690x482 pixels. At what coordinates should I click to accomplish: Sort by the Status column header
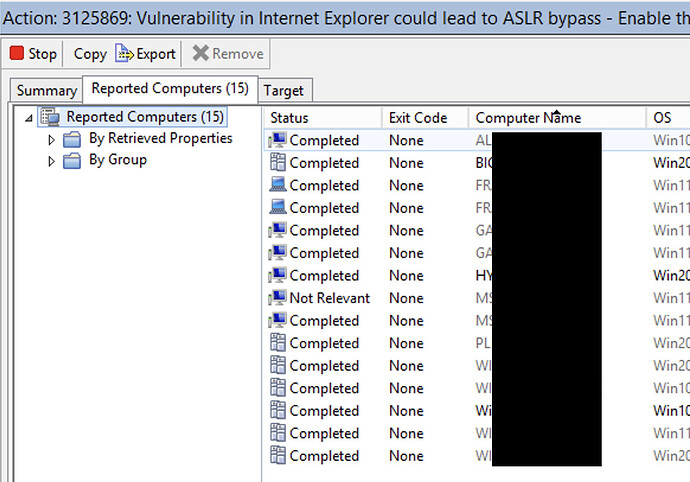click(x=320, y=118)
